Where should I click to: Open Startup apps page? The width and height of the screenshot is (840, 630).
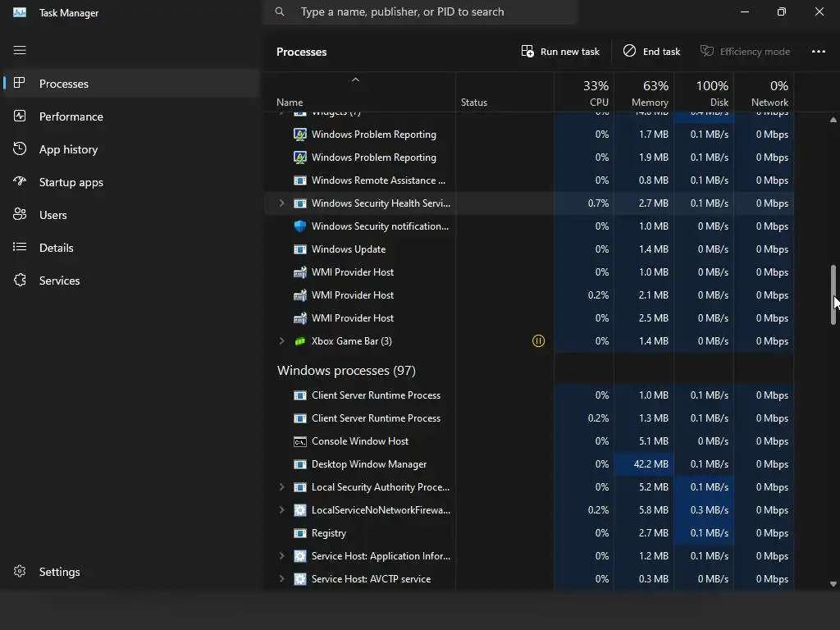pos(131,182)
